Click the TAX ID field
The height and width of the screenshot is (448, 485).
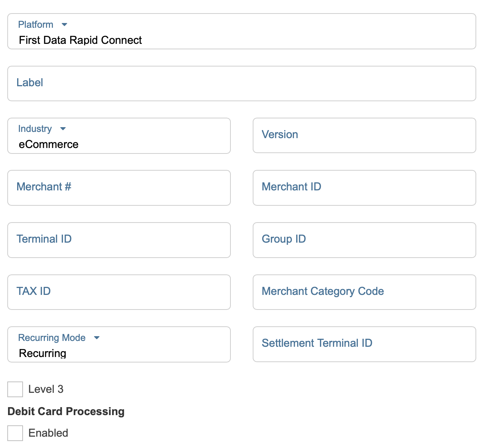tap(119, 292)
